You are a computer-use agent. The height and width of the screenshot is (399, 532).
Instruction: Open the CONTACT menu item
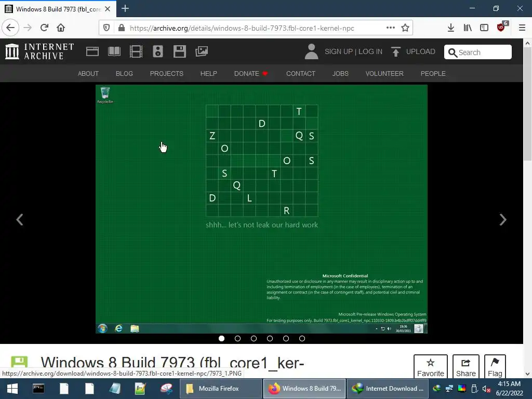pos(301,74)
